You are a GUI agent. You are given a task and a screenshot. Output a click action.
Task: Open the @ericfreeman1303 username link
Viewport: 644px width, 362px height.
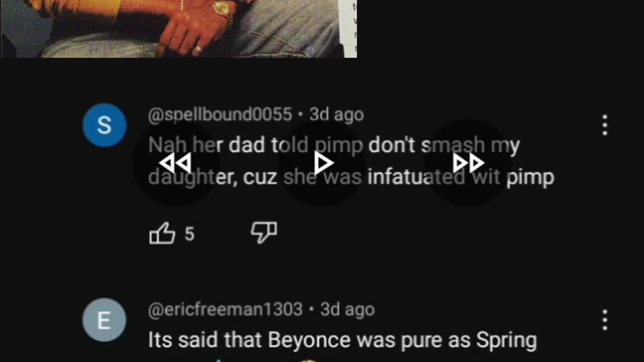pyautogui.click(x=225, y=309)
